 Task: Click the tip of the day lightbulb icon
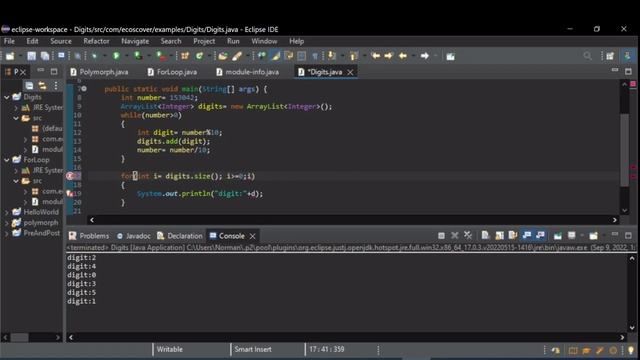(631, 350)
